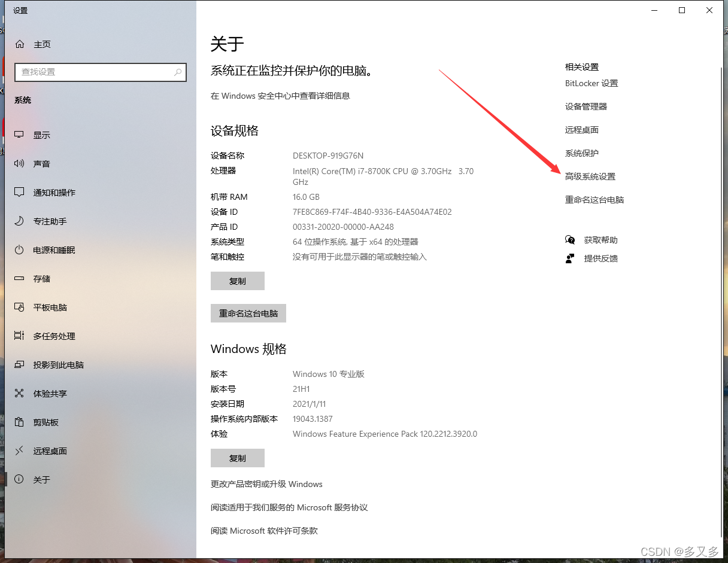Click the Give feedback person icon

tap(570, 258)
